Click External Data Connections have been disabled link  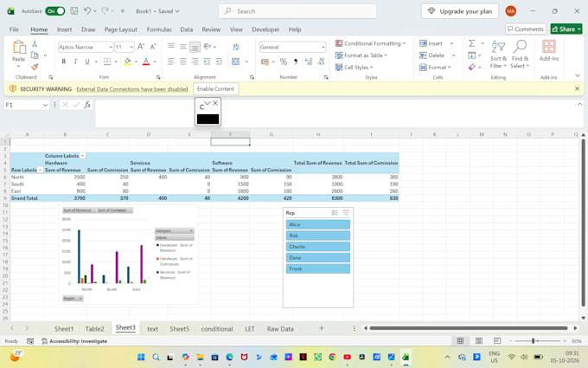pyautogui.click(x=132, y=89)
